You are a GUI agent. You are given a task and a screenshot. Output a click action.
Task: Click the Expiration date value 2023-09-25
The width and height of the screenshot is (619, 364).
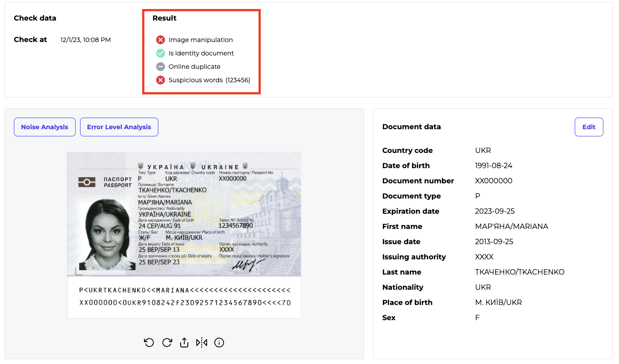(x=493, y=212)
